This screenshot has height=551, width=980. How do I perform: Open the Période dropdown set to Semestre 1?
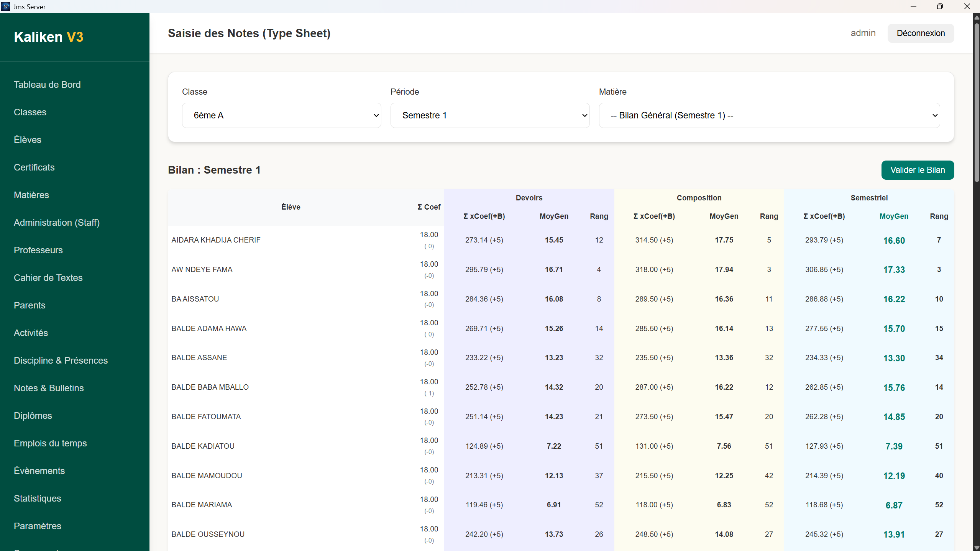pos(490,115)
